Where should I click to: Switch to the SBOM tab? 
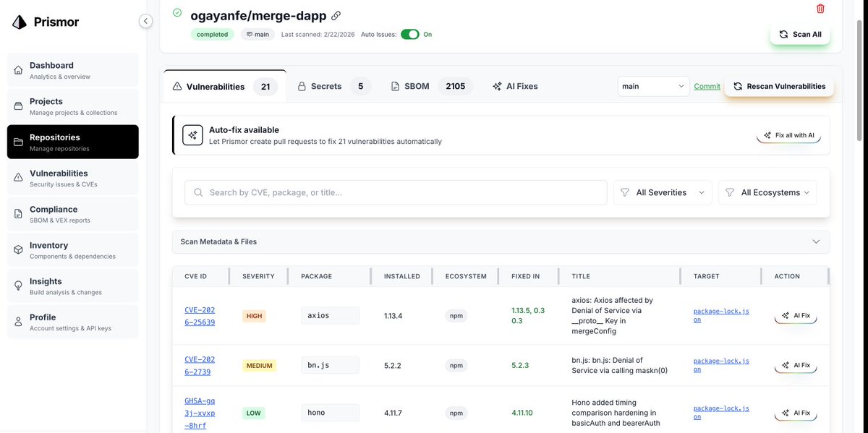[432, 87]
